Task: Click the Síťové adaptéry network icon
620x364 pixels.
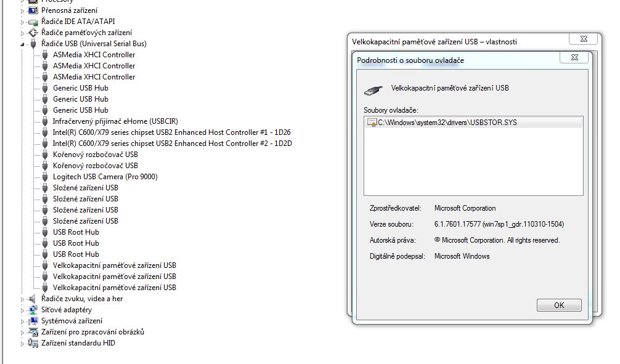Action: (x=33, y=310)
